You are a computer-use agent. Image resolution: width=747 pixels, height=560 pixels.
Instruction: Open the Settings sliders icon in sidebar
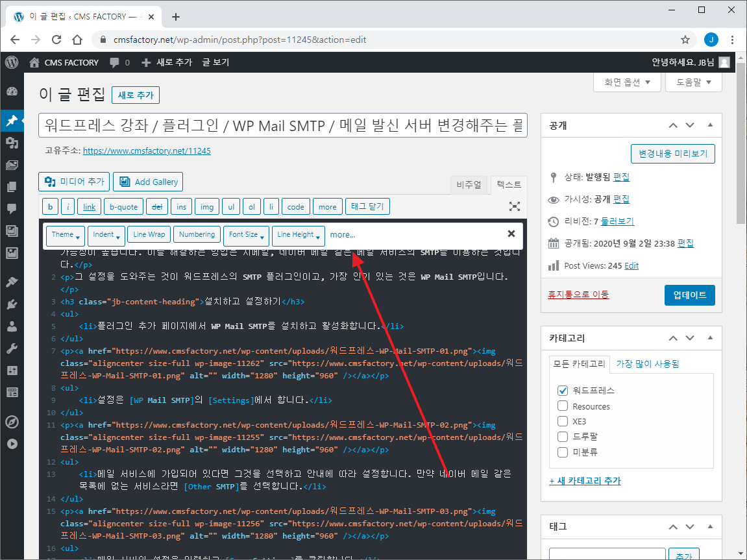tap(12, 371)
